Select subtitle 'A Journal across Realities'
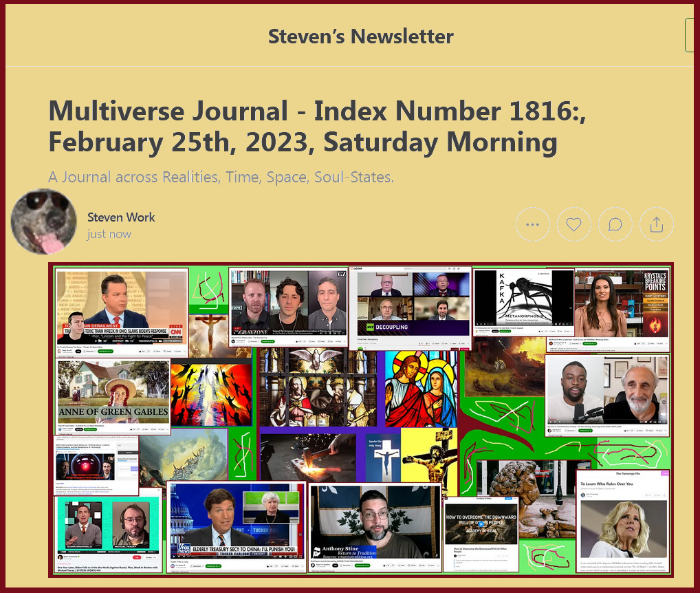 tap(221, 177)
